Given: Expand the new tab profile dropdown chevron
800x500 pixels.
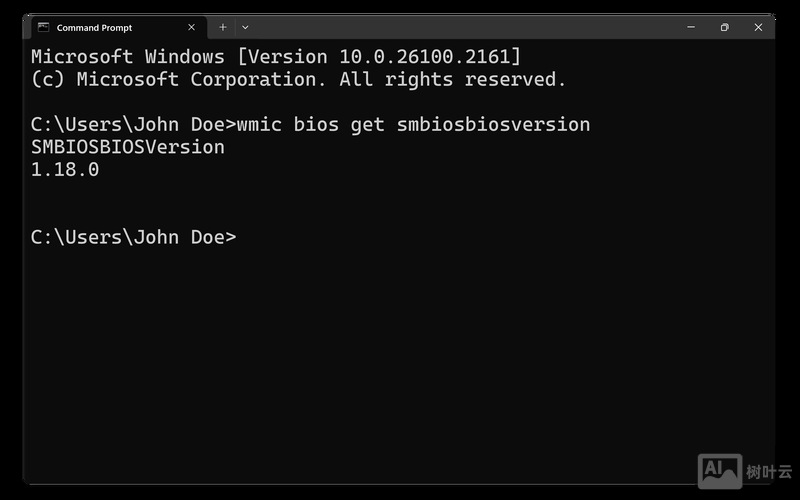Looking at the screenshot, I should pos(245,27).
